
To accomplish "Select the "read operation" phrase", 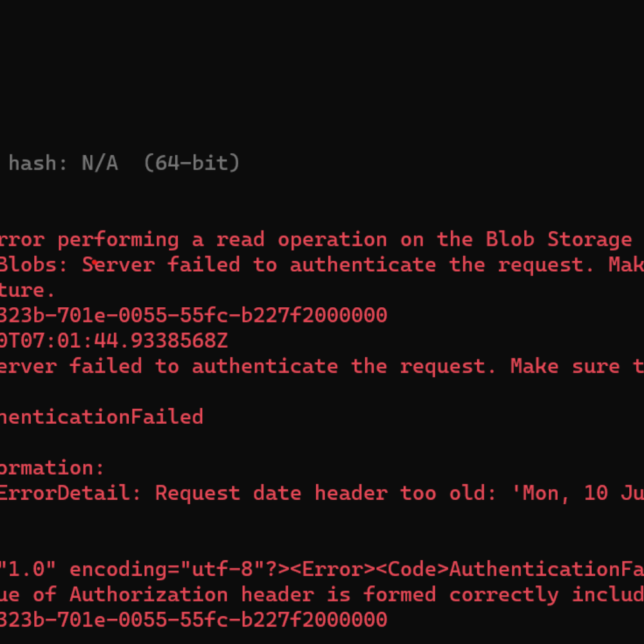I will tap(301, 240).
